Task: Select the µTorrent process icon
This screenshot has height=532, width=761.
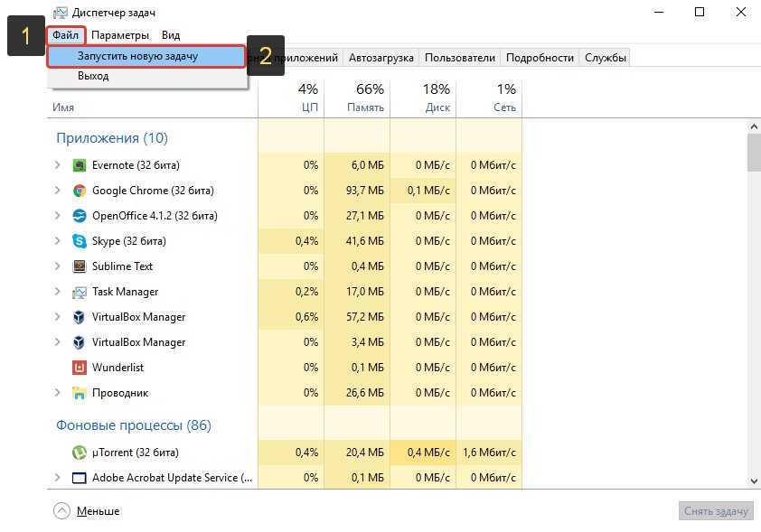Action: pos(80,453)
